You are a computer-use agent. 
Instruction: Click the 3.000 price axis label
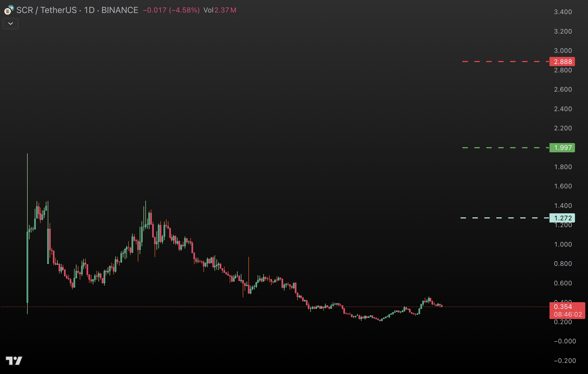tap(563, 51)
